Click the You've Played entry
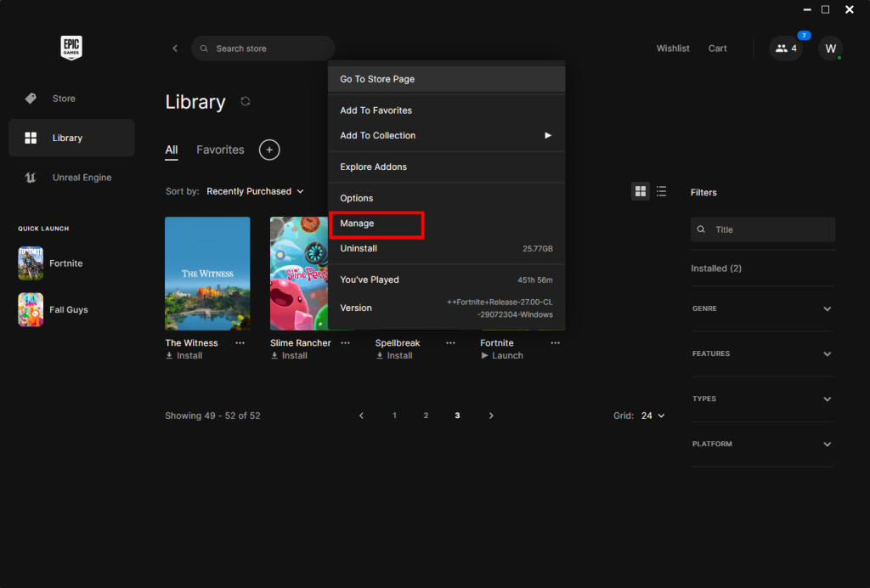Image resolution: width=870 pixels, height=588 pixels. click(447, 280)
